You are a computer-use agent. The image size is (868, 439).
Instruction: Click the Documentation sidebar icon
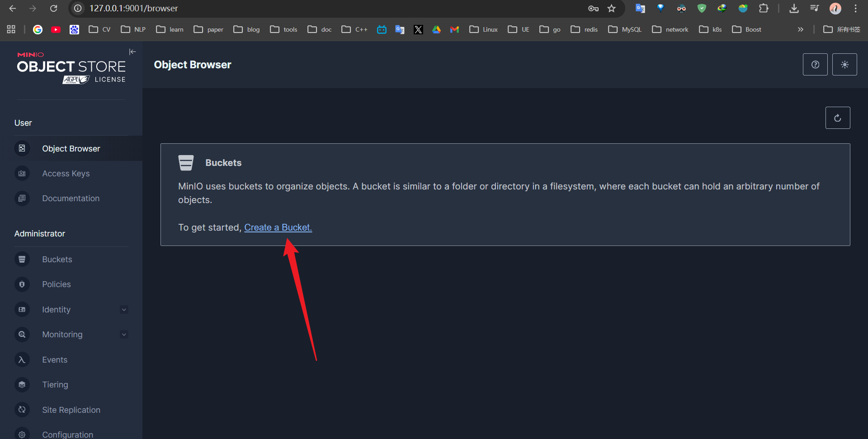22,198
